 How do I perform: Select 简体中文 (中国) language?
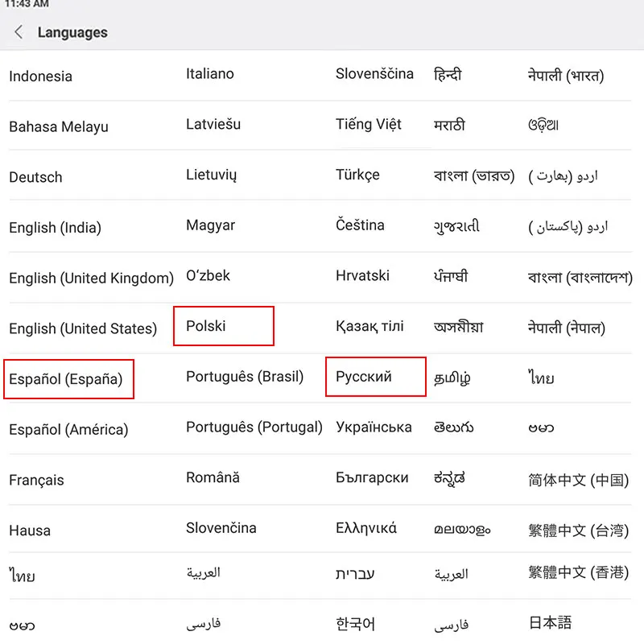[x=578, y=480]
